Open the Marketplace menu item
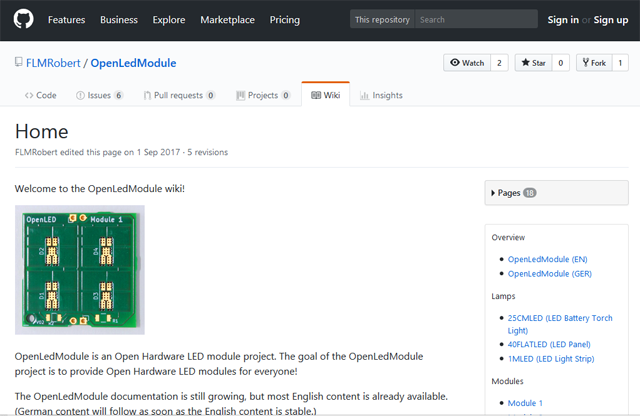Screen dimensions: 640x416 pyautogui.click(x=227, y=19)
